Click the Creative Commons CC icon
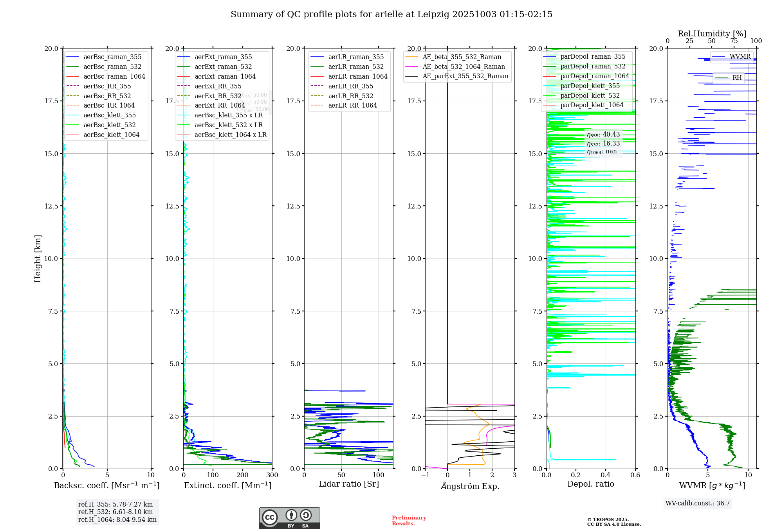783x532 pixels. pos(270,518)
